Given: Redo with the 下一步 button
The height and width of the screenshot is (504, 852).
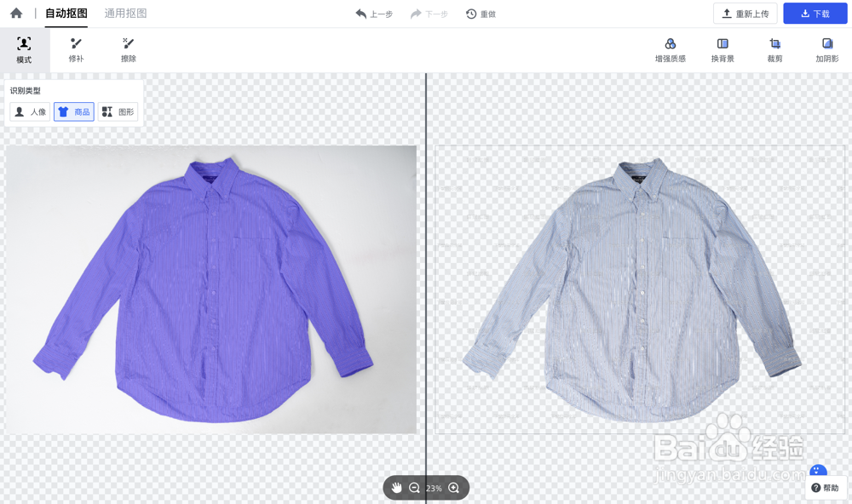Looking at the screenshot, I should pyautogui.click(x=429, y=14).
